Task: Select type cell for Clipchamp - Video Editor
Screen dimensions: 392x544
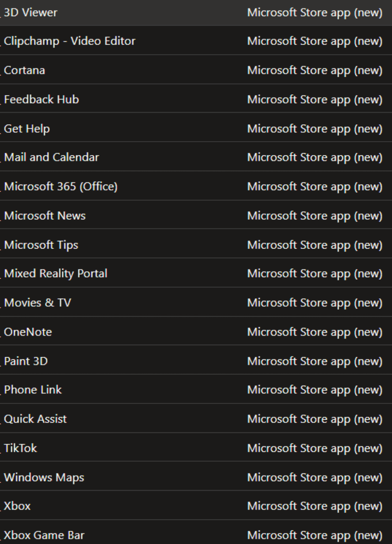Action: [x=315, y=41]
